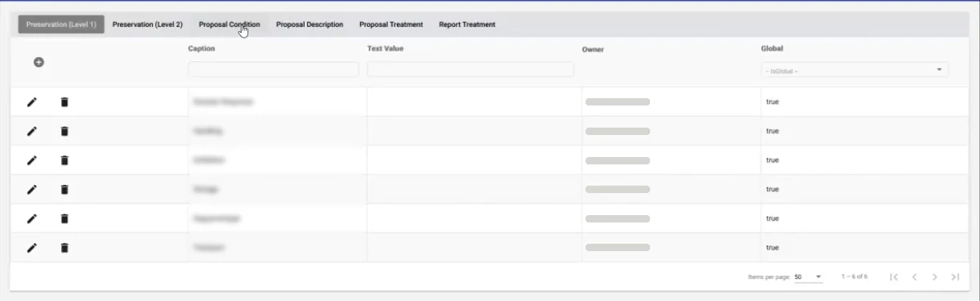The width and height of the screenshot is (980, 301).
Task: Jump to the first page of results
Action: [x=894, y=277]
